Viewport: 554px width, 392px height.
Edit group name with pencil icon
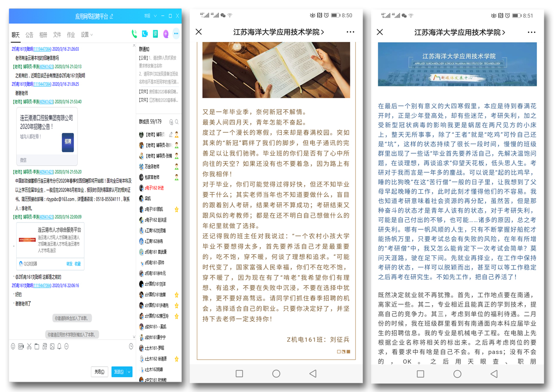click(x=112, y=17)
